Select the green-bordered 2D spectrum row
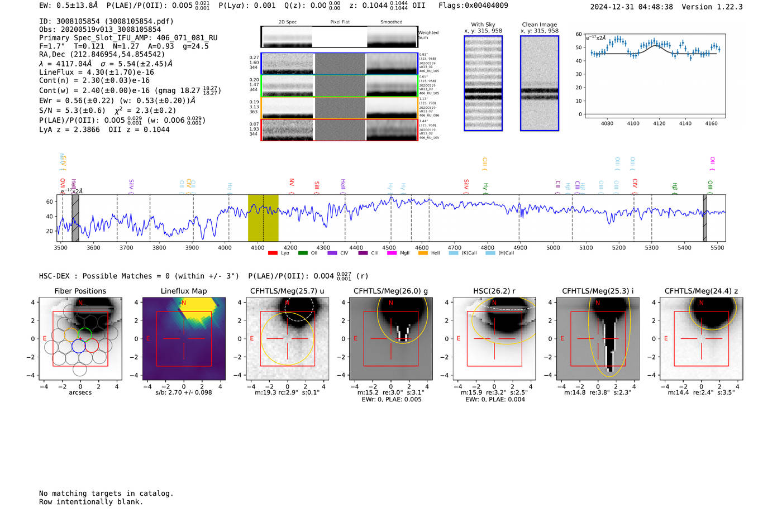782x532 pixels. tap(339, 86)
